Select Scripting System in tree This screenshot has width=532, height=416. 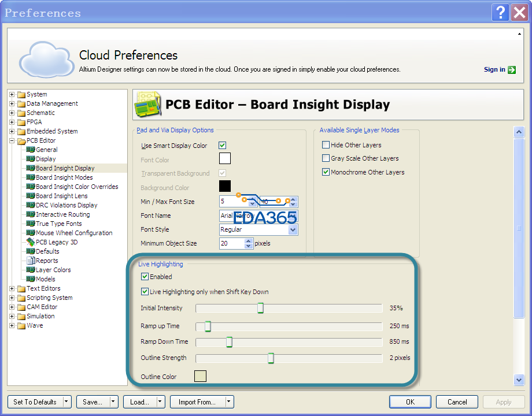click(50, 298)
